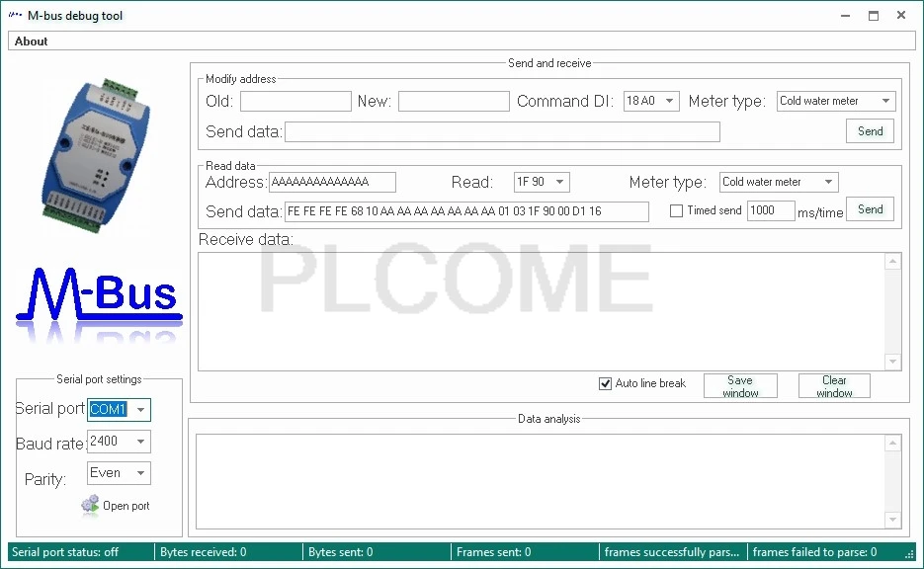The height and width of the screenshot is (569, 924).
Task: Expand the Serial port COM1 dropdown
Action: (x=141, y=410)
